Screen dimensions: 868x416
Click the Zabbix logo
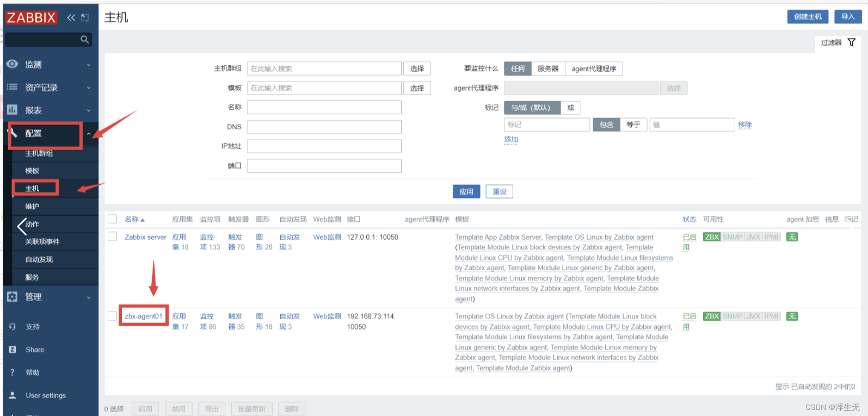(x=31, y=17)
